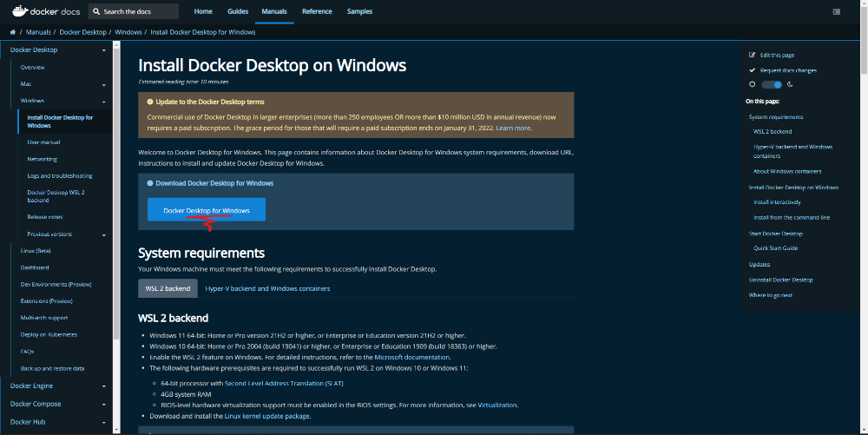Open Back up and restore data
868x435 pixels.
(53, 369)
